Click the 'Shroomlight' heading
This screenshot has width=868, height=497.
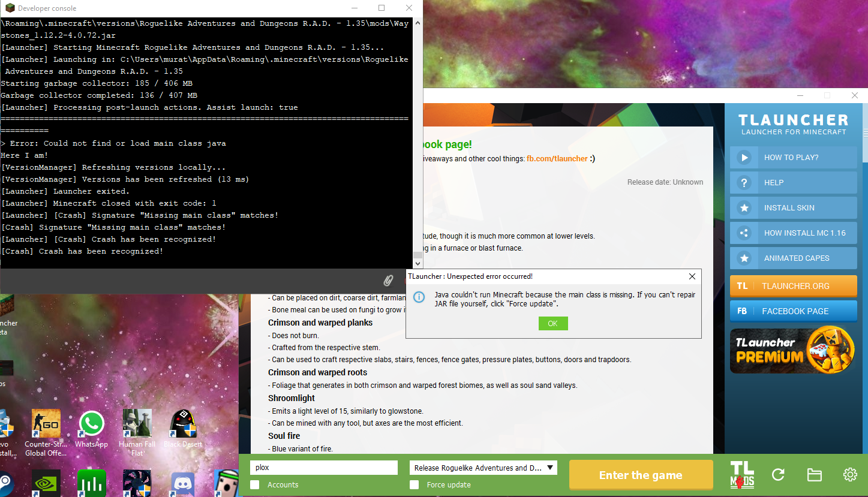click(292, 398)
